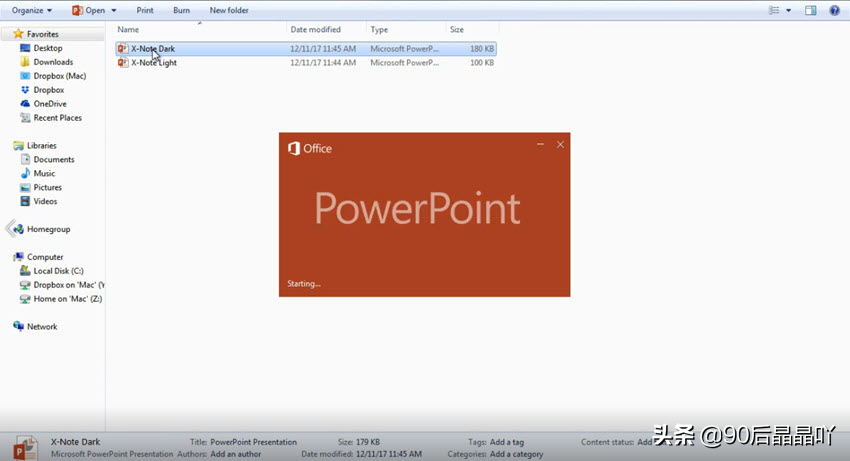Click the X-Note Dark date 12/11/17 11:45 AM
The height and width of the screenshot is (461, 850).
pyautogui.click(x=323, y=49)
